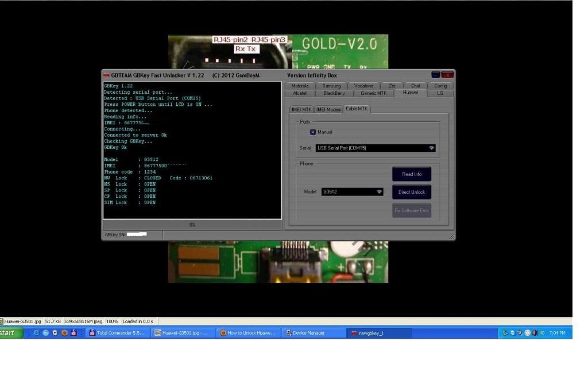Close the GBKey Fast Unlocker window
The height and width of the screenshot is (368, 588).
point(447,75)
